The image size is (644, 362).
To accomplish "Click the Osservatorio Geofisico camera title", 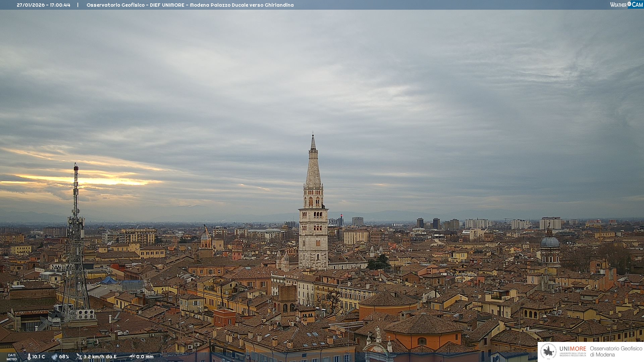I will [190, 5].
